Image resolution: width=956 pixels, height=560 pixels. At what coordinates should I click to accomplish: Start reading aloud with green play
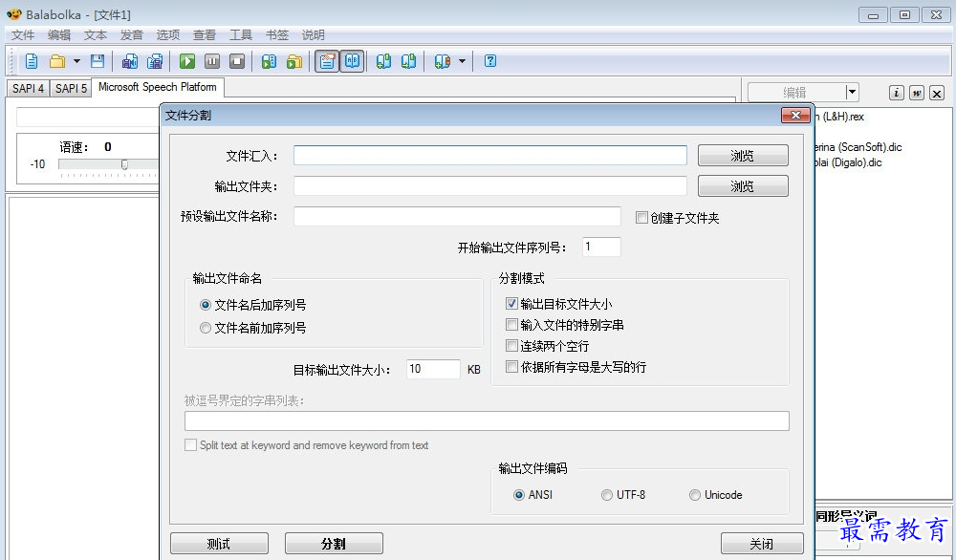coord(187,61)
